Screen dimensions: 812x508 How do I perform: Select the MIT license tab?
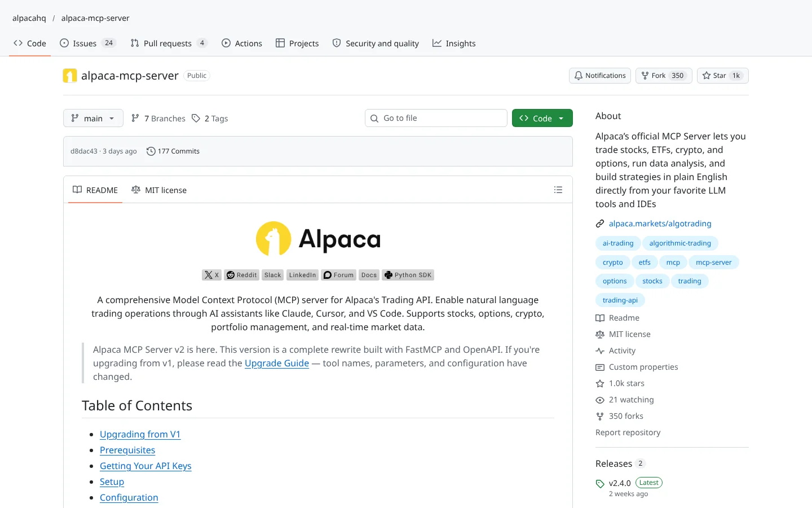159,190
